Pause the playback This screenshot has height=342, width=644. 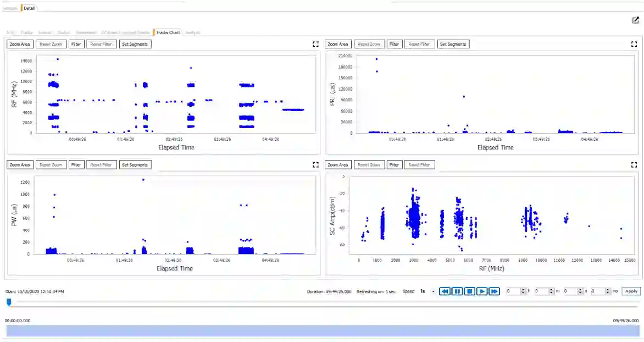(x=457, y=291)
